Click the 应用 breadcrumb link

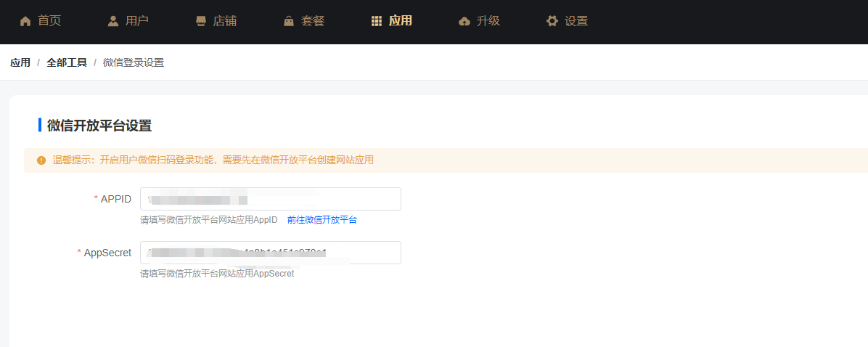pos(20,62)
